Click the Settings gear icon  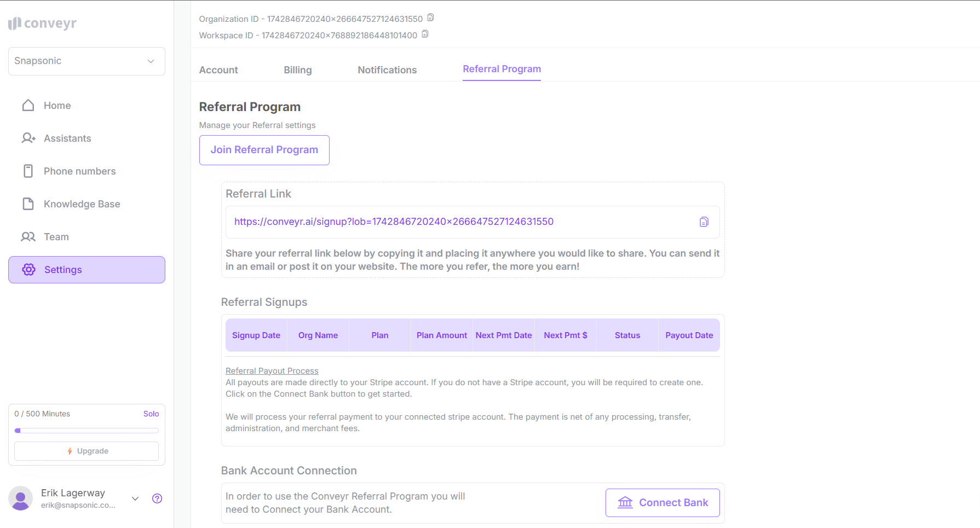tap(29, 269)
